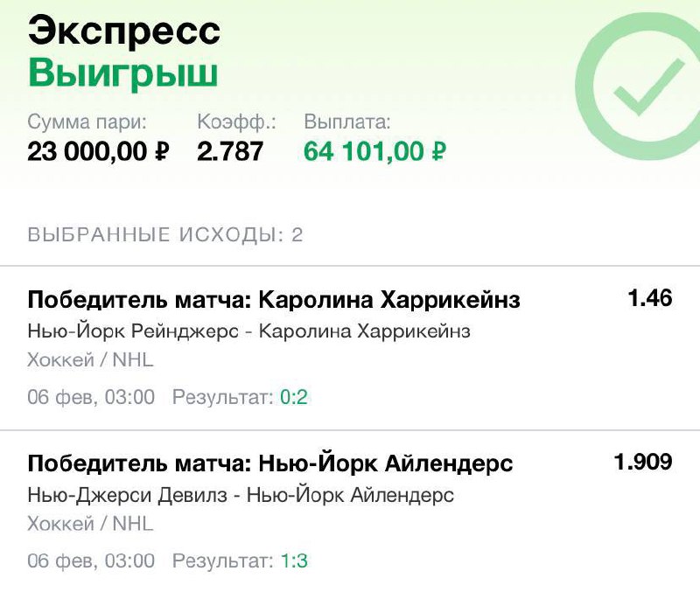Click "Хоккей / NHL" under the Девилз match
The image size is (700, 592).
pos(90,523)
